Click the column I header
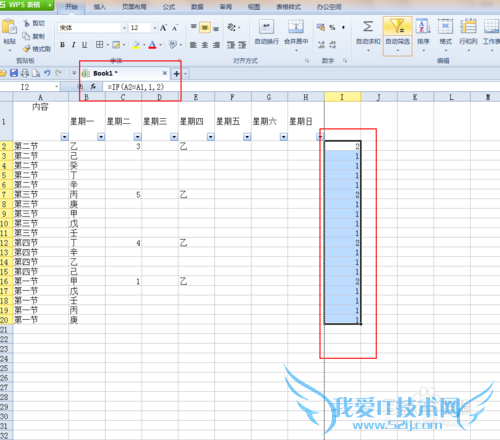This screenshot has height=440, width=500. 342,97
